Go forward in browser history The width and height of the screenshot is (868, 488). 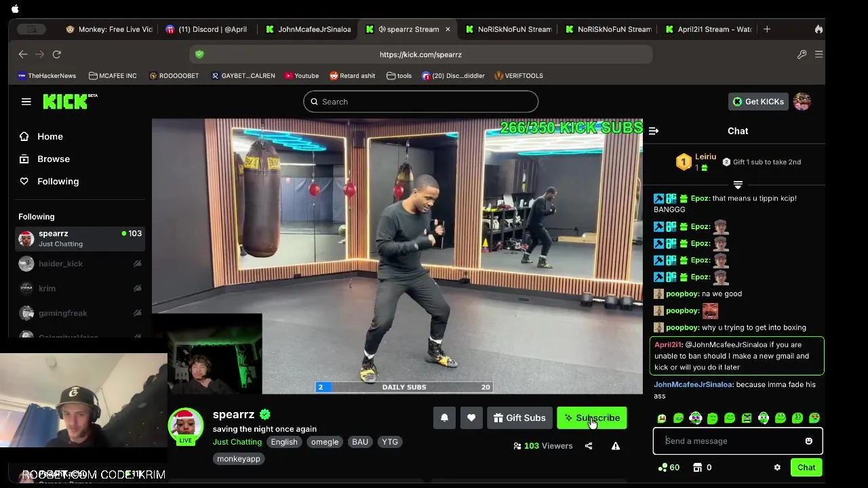[x=40, y=54]
